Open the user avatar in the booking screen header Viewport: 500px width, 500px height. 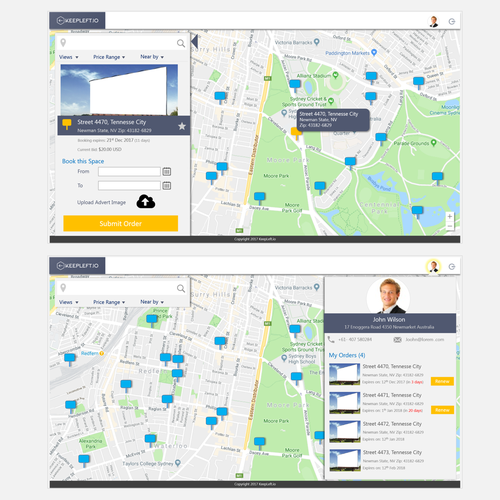(x=434, y=21)
